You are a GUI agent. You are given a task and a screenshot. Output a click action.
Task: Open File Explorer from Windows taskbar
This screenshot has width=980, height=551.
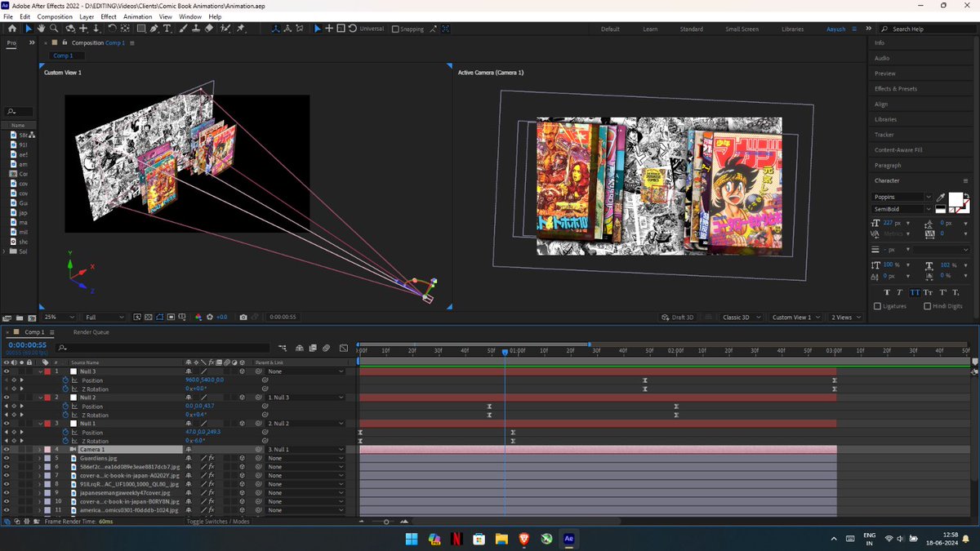coord(501,538)
